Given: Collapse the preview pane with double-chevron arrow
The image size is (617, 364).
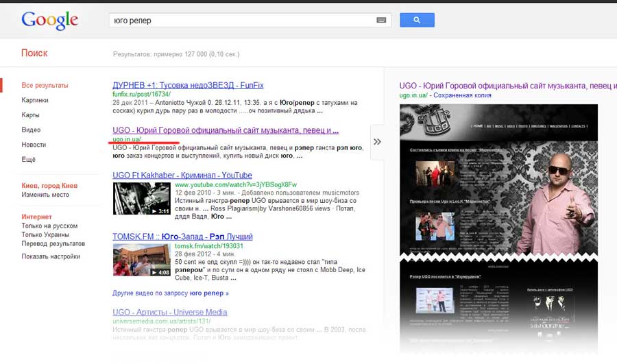Looking at the screenshot, I should [x=377, y=142].
